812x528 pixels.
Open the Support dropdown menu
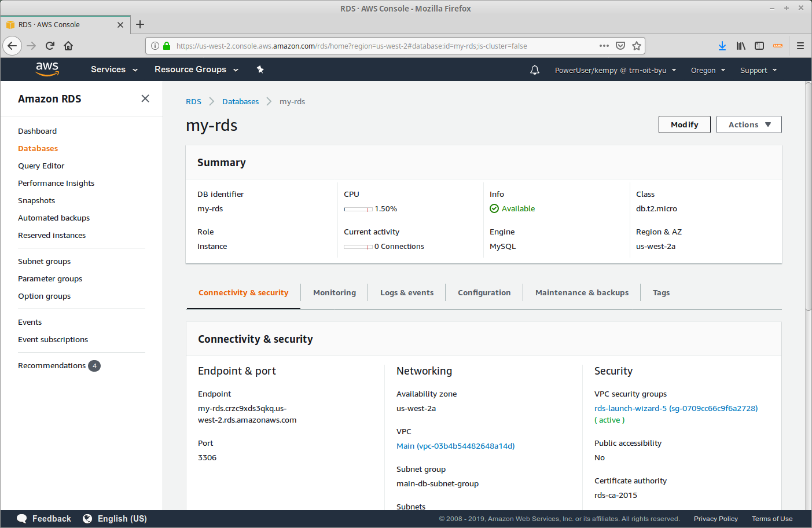tap(758, 70)
